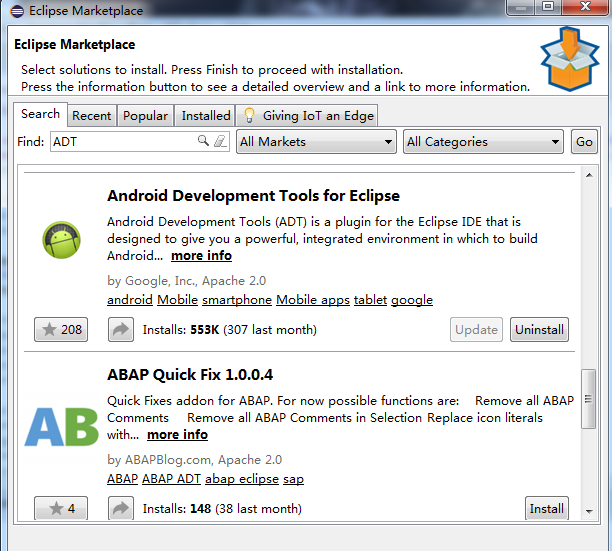This screenshot has width=612, height=551.
Task: Click the Eclipse icon in title bar
Action: 17,11
